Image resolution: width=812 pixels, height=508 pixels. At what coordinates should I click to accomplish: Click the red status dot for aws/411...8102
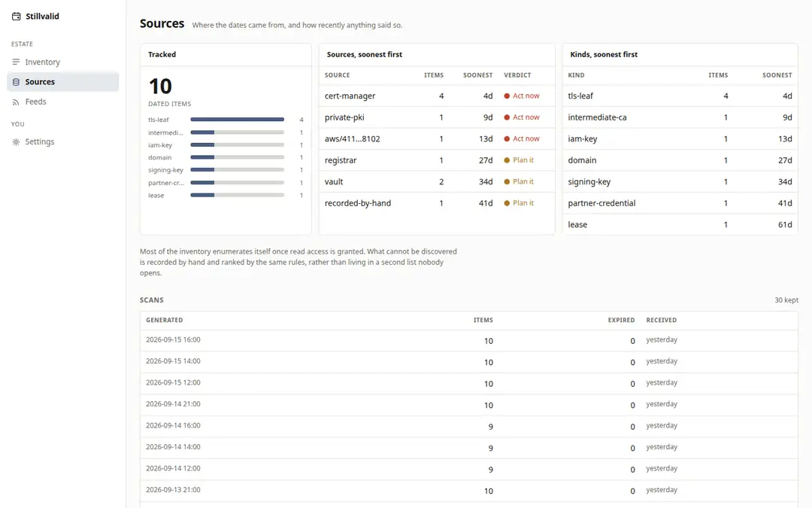507,139
